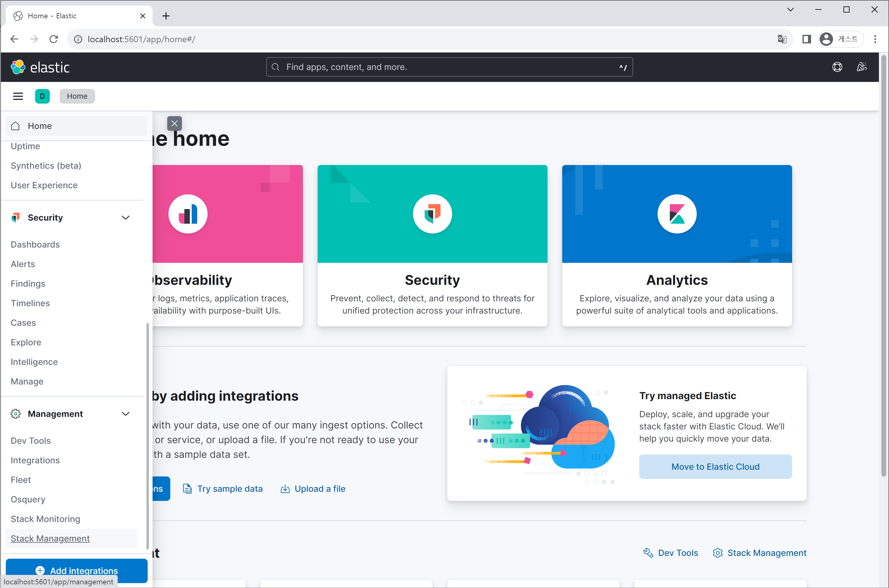Screen dimensions: 889x588
Task: Open Stack Monitoring from the sidebar
Action: 45,519
